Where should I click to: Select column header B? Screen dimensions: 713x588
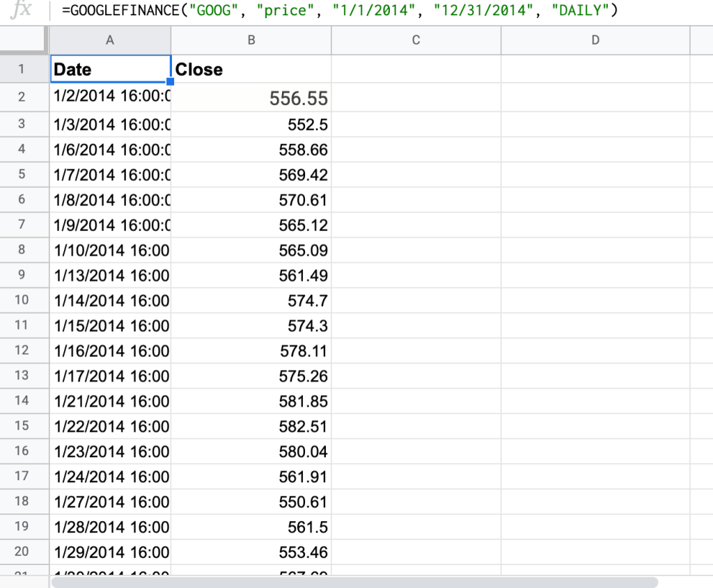[251, 40]
